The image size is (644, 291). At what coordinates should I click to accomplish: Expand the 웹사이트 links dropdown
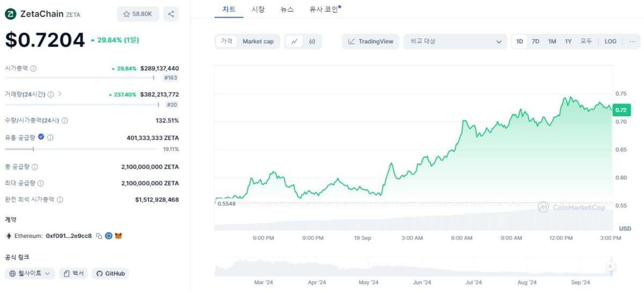pos(30,273)
